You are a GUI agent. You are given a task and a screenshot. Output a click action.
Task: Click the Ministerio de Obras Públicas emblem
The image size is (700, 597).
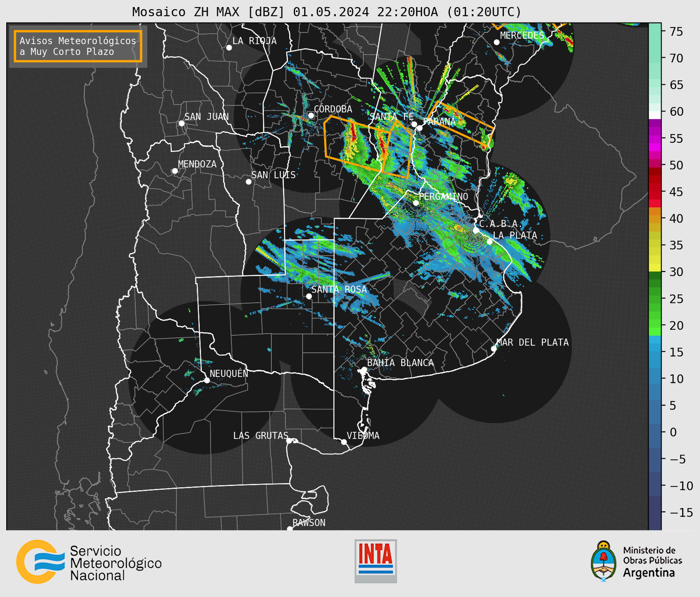pyautogui.click(x=604, y=561)
